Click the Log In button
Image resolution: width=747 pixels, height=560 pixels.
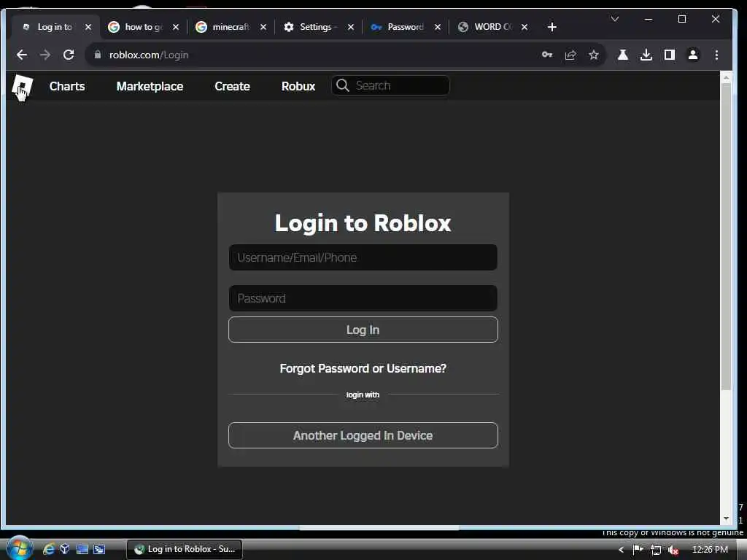pyautogui.click(x=363, y=330)
